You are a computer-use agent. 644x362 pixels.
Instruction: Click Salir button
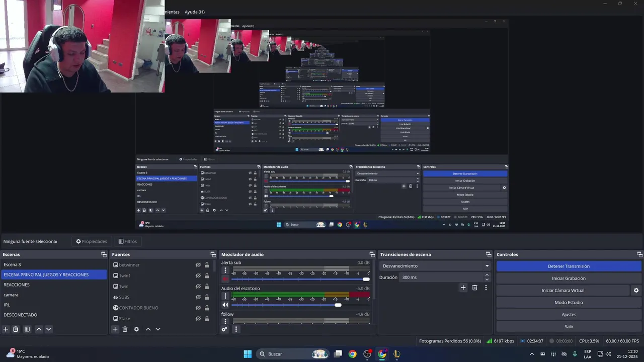(569, 327)
